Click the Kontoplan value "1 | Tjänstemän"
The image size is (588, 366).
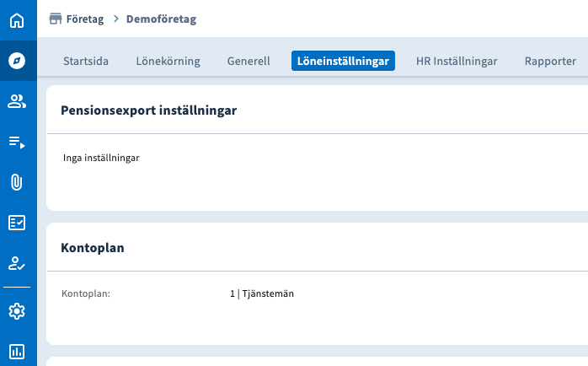click(262, 293)
